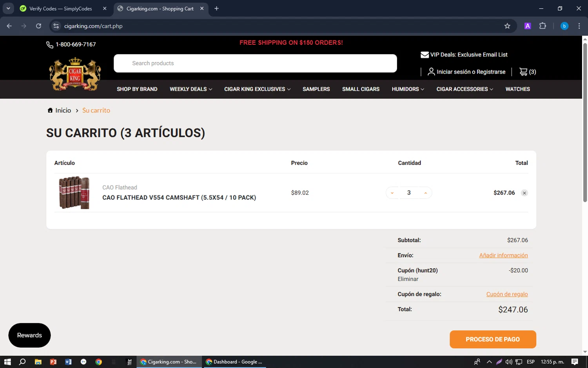Expand the Cigar Accessories menu
Image resolution: width=588 pixels, height=368 pixels.
[x=465, y=89]
